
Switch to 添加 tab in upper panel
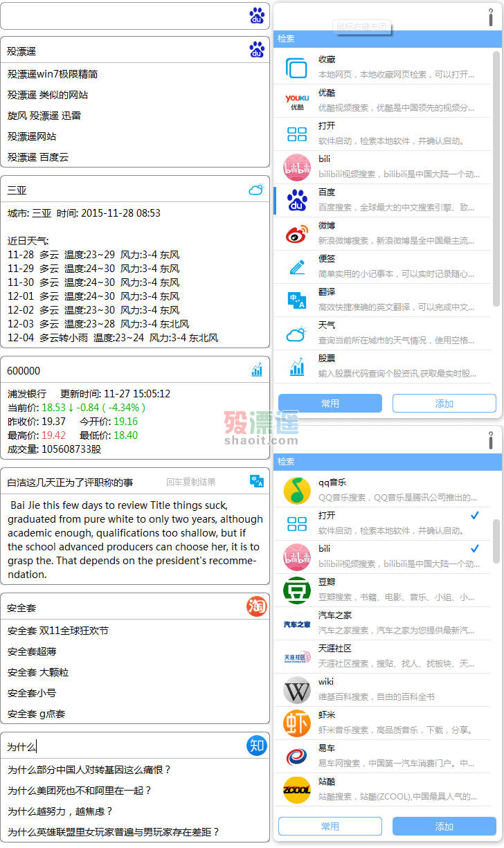pyautogui.click(x=444, y=403)
